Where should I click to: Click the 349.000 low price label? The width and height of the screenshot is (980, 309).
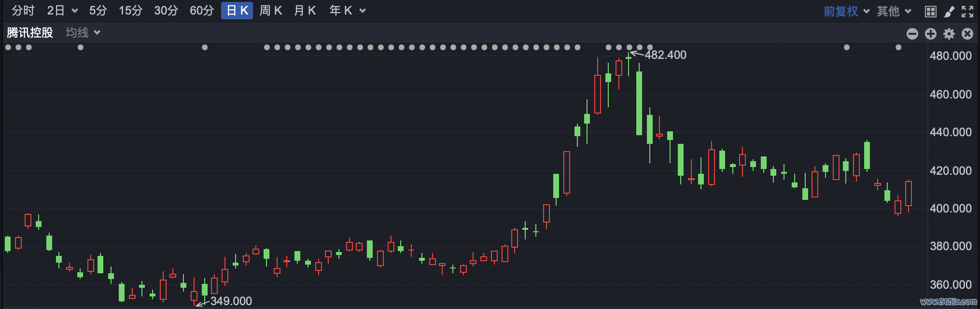(x=231, y=301)
